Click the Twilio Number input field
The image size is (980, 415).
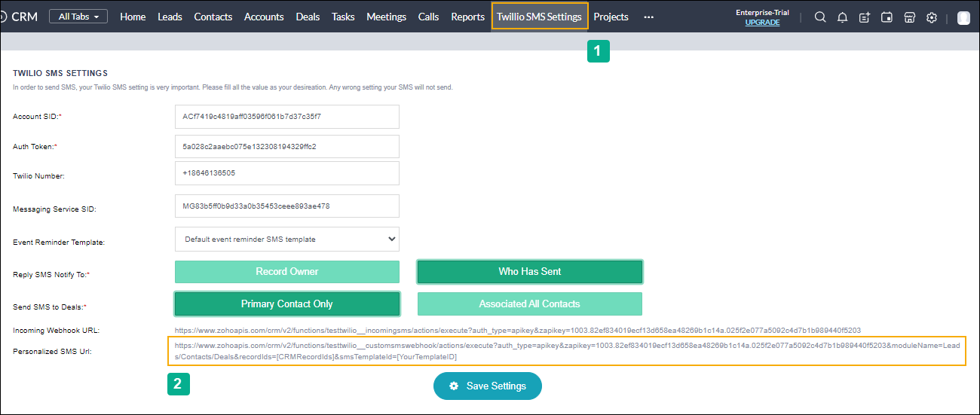287,172
